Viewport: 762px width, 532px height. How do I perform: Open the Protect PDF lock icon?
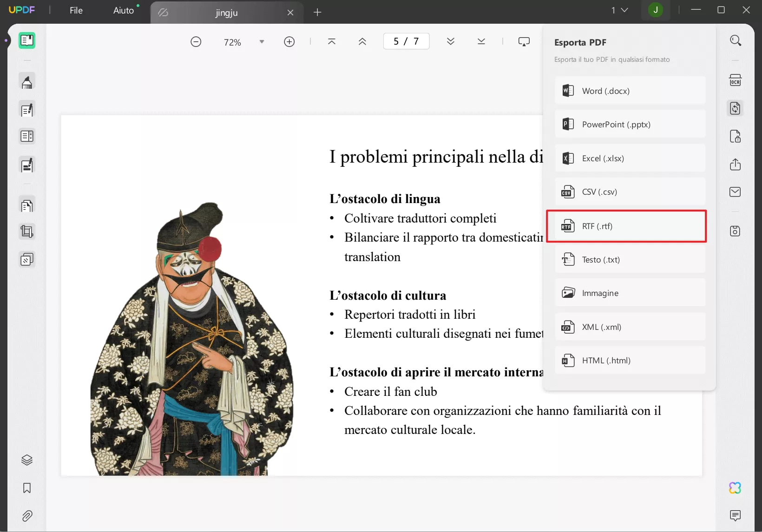click(735, 137)
